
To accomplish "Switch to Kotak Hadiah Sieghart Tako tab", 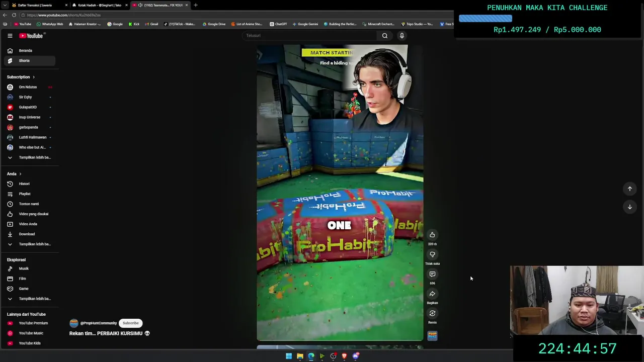I will (99, 5).
